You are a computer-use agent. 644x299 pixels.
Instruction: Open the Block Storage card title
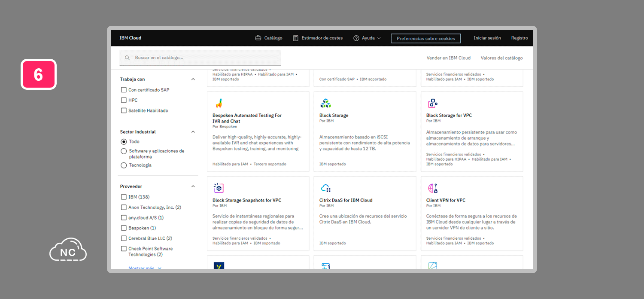pos(334,116)
